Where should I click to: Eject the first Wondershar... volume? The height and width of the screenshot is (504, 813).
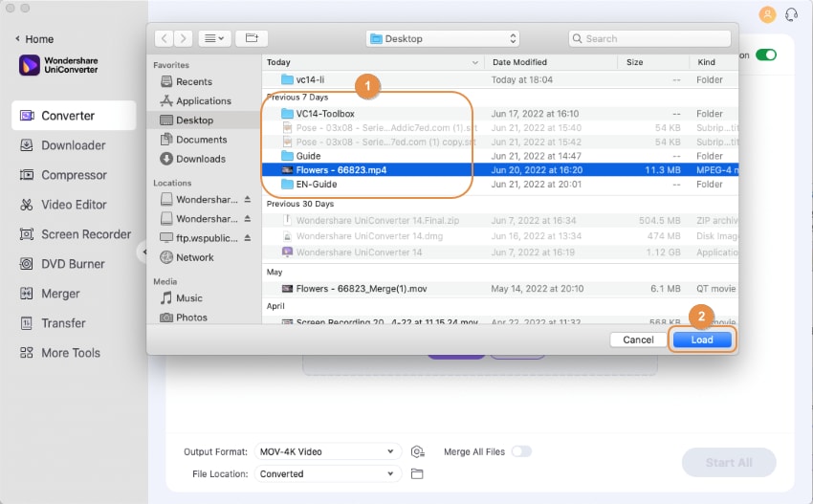click(x=248, y=199)
